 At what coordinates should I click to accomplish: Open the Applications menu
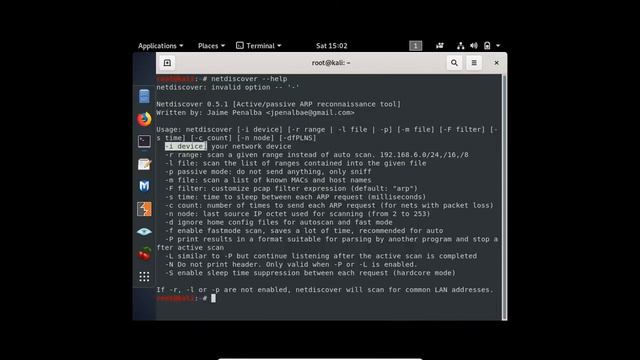(x=160, y=46)
